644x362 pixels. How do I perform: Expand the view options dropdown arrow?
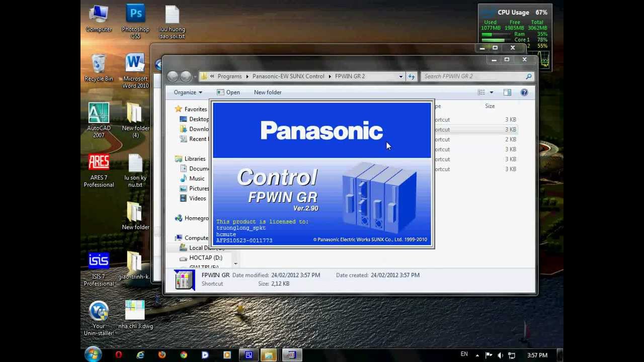tap(492, 93)
